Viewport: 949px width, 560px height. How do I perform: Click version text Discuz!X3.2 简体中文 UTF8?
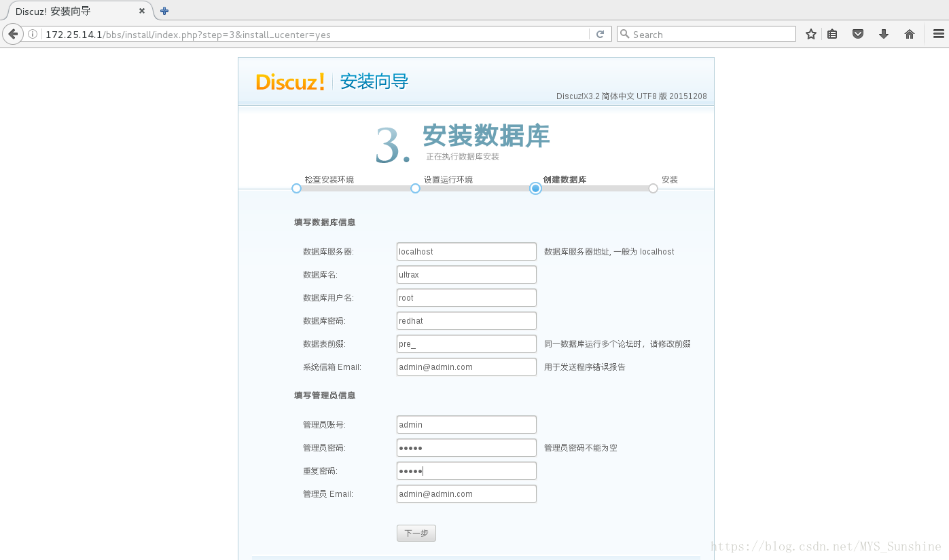tap(631, 96)
